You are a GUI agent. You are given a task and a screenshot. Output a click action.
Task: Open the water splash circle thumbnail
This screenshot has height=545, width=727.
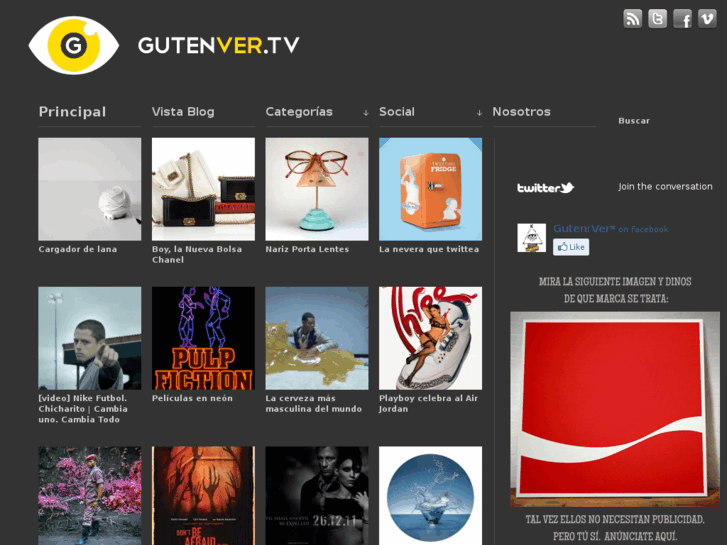pyautogui.click(x=430, y=495)
